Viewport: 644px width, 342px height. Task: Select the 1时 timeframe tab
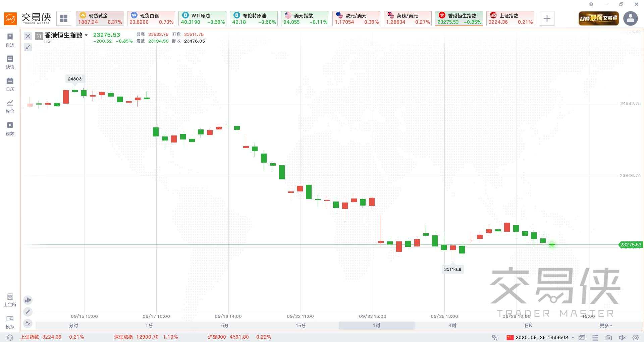tap(376, 326)
